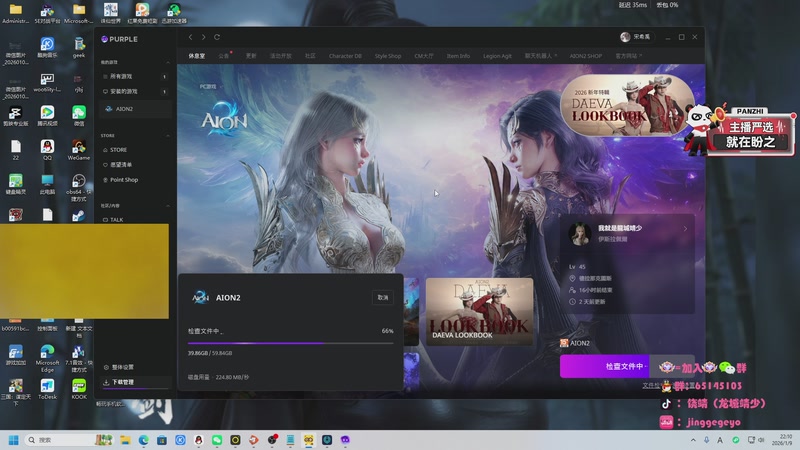Open the Item Info tab
The width and height of the screenshot is (800, 450).
[458, 56]
